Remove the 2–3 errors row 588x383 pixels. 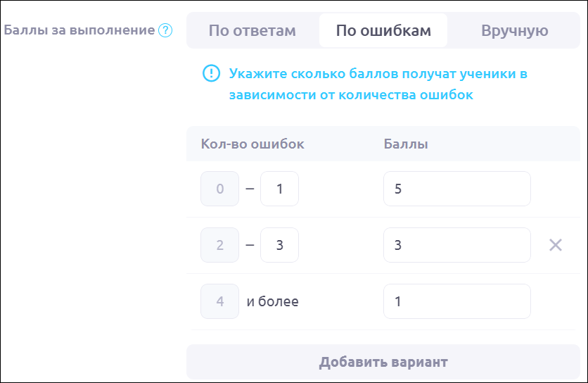(x=556, y=245)
